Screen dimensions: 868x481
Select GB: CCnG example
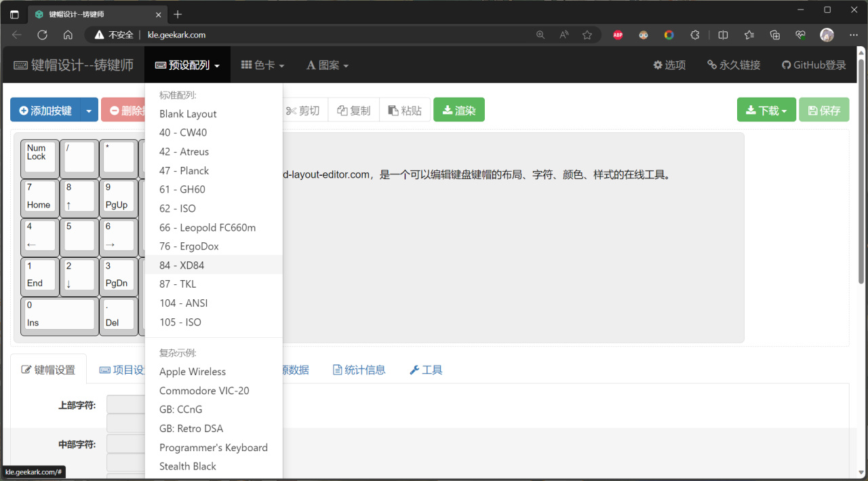[214, 410]
